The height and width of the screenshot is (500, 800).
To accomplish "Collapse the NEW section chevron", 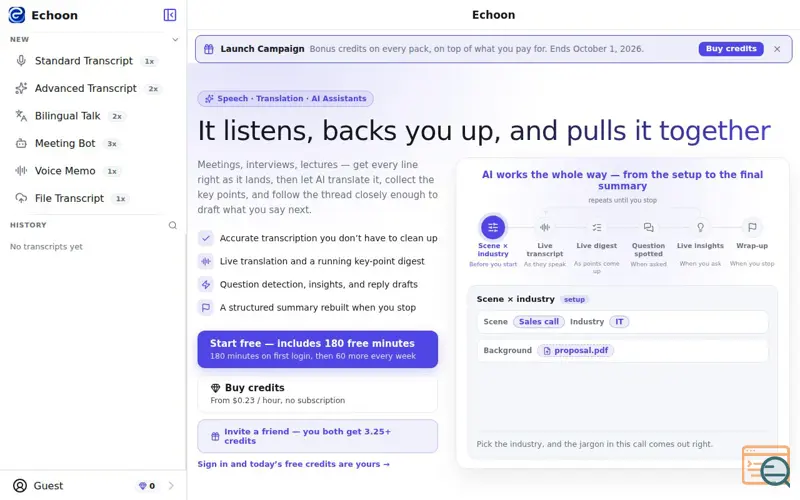I will 175,39.
